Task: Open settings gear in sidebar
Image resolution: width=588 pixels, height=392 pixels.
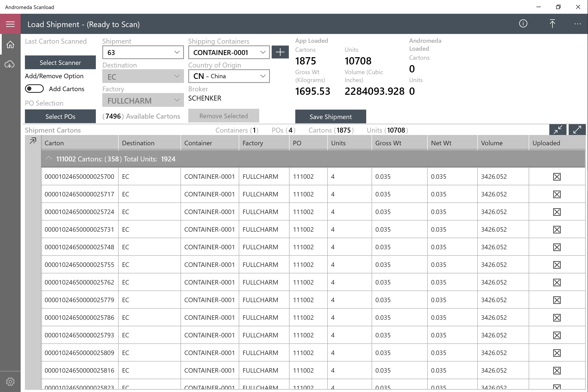Action: tap(10, 381)
